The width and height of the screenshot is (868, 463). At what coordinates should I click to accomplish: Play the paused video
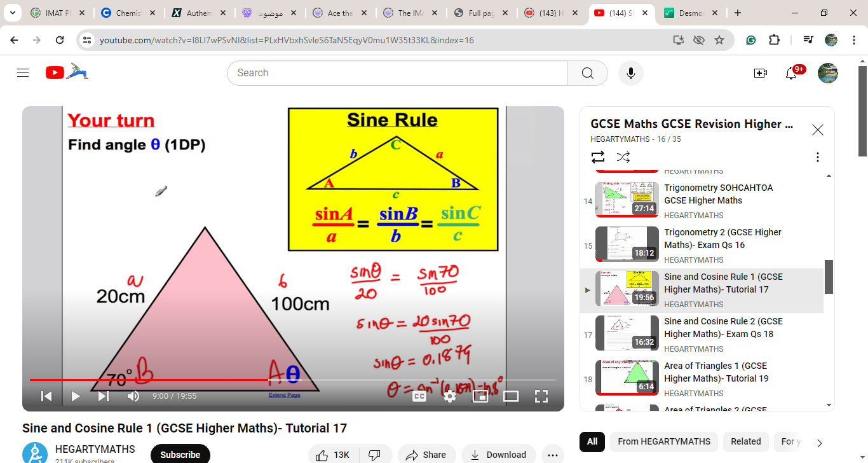pos(76,396)
